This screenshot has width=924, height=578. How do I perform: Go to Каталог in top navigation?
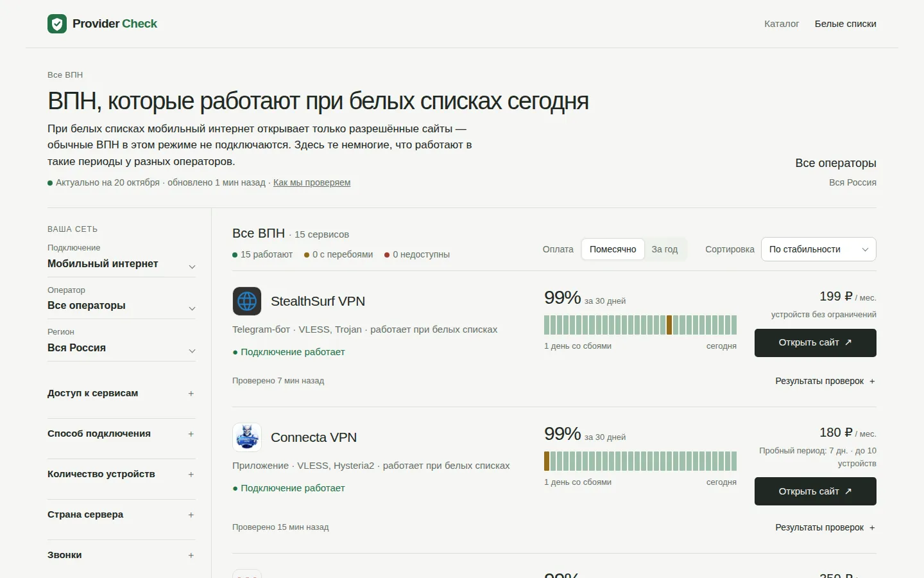tap(782, 24)
